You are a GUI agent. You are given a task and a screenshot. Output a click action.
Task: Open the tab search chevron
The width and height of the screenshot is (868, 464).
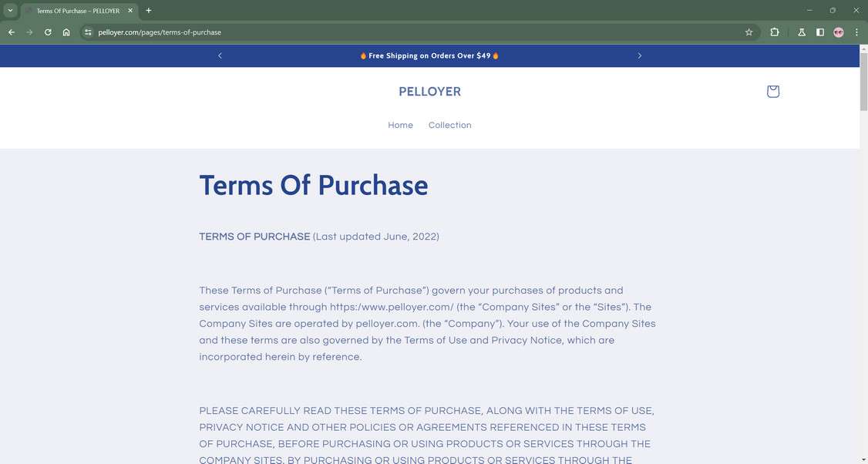coord(11,10)
